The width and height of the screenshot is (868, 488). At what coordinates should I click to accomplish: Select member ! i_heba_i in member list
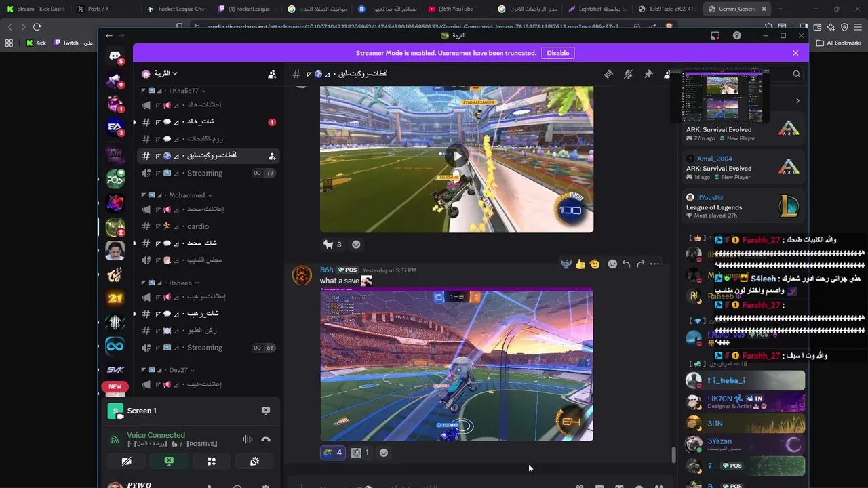[745, 380]
